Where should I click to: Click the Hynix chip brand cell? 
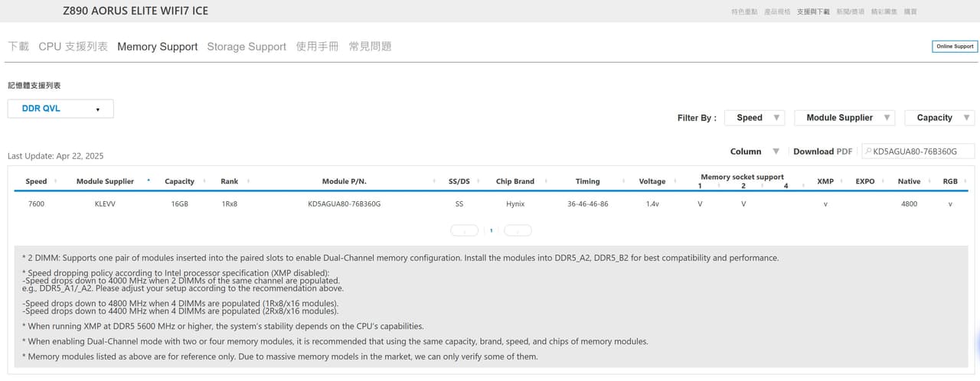pos(514,204)
